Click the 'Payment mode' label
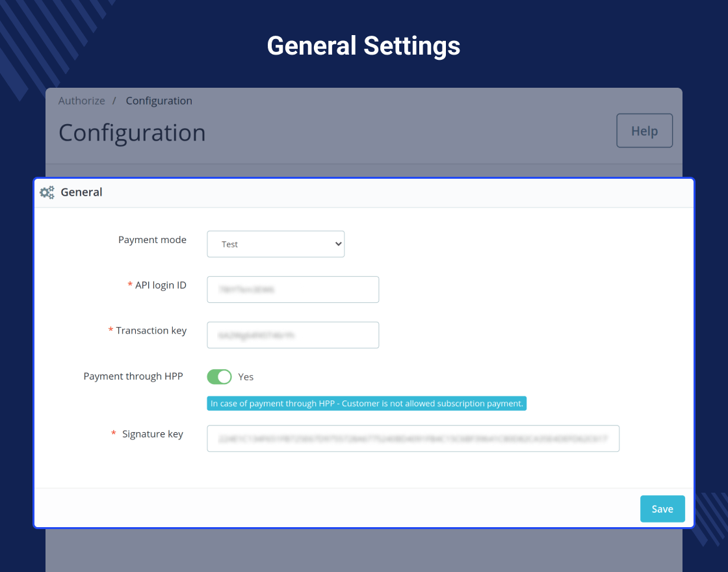Screen dimensions: 728x572 click(152, 240)
